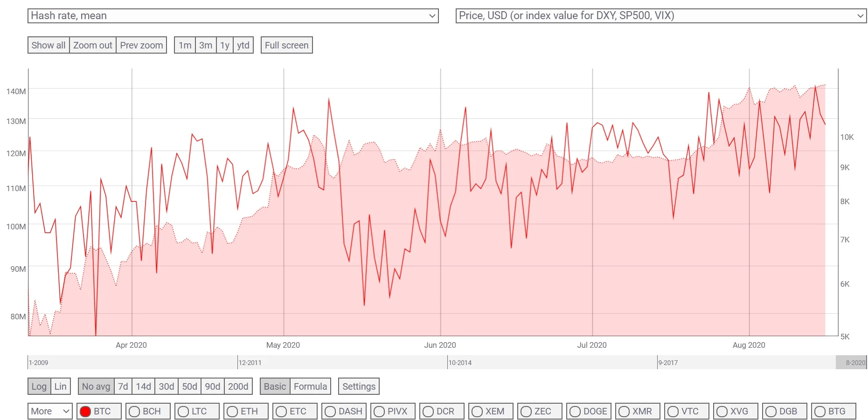Click the Aug 2020 x-axis label
This screenshot has width=868, height=420.
(x=749, y=345)
